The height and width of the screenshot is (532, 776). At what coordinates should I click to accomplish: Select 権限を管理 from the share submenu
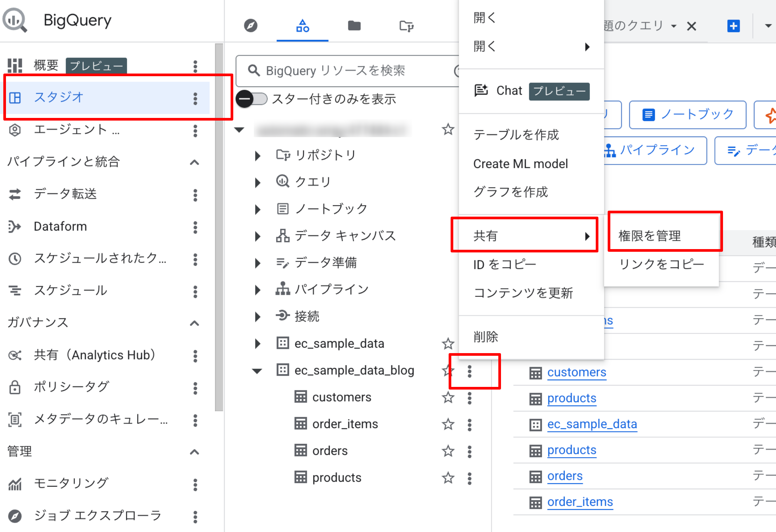pyautogui.click(x=650, y=236)
